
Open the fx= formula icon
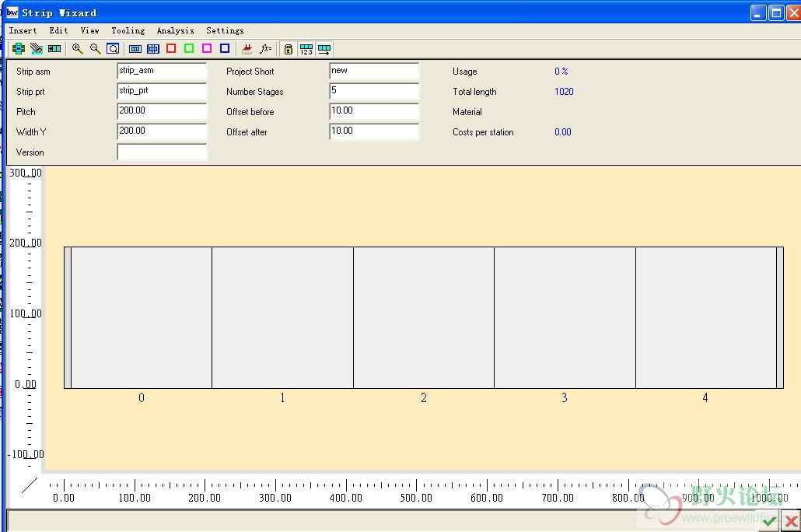(x=266, y=49)
